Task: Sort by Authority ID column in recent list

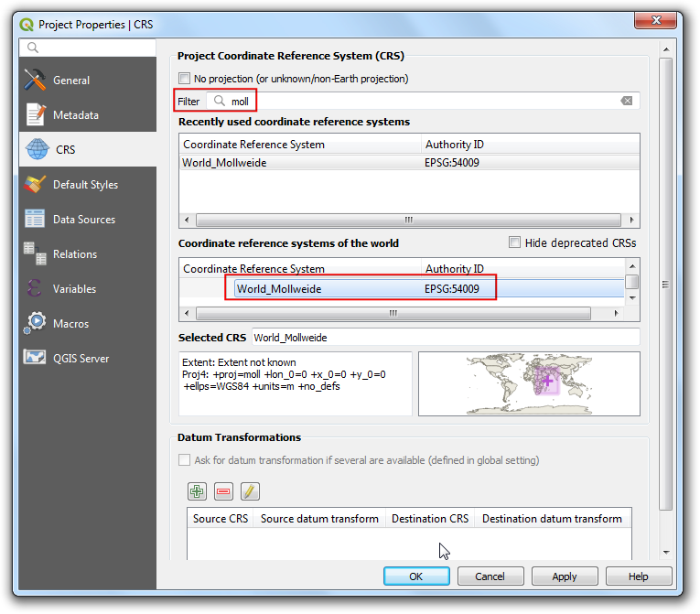Action: [x=454, y=145]
